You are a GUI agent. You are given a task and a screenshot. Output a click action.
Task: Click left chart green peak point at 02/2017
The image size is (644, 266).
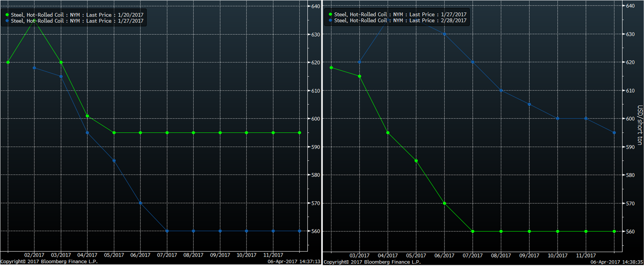[x=34, y=20]
